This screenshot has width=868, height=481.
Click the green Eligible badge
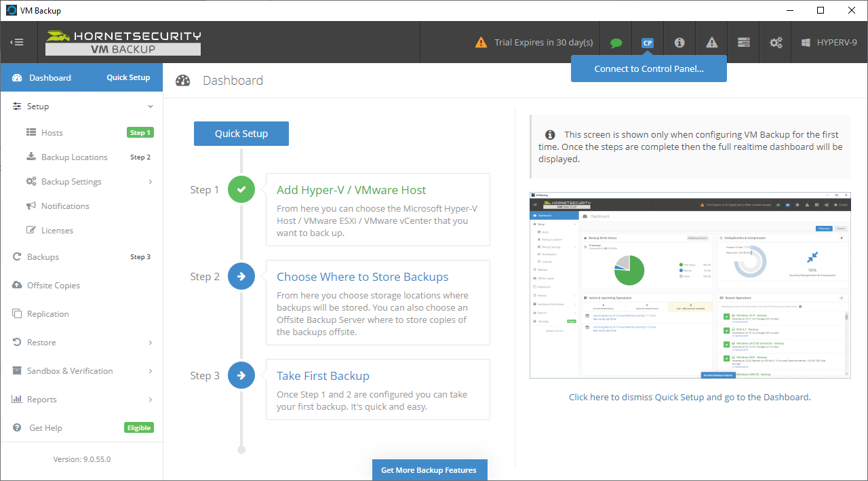139,427
